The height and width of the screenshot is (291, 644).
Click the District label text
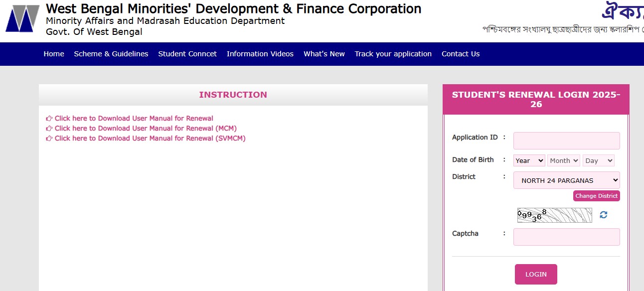click(x=464, y=176)
